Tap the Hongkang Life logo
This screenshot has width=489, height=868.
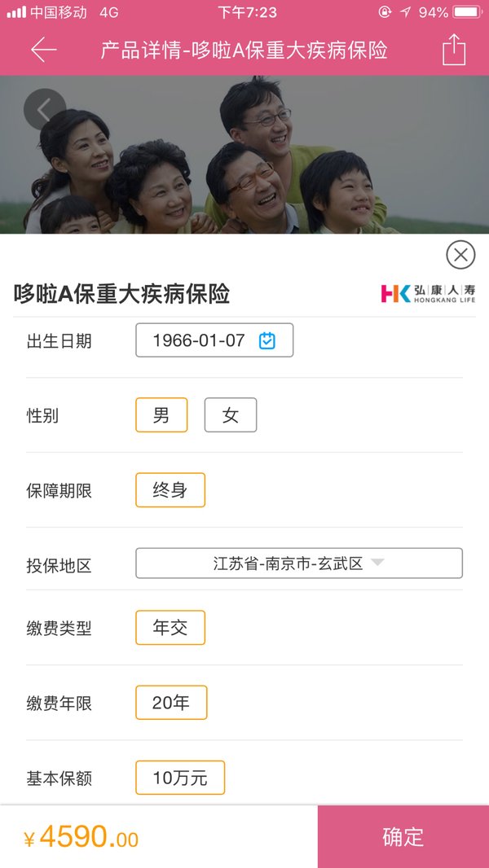pyautogui.click(x=428, y=293)
